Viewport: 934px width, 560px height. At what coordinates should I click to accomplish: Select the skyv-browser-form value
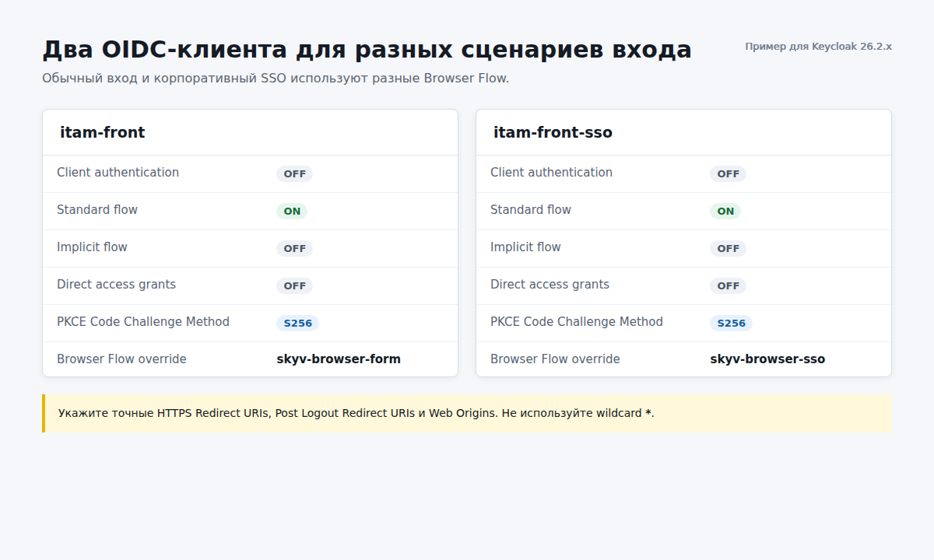click(339, 359)
